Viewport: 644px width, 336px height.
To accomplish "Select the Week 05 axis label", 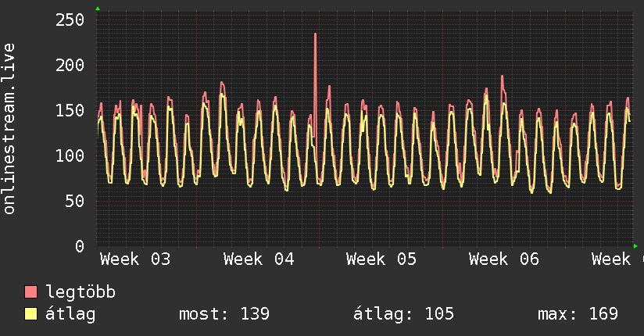I will click(x=381, y=259).
